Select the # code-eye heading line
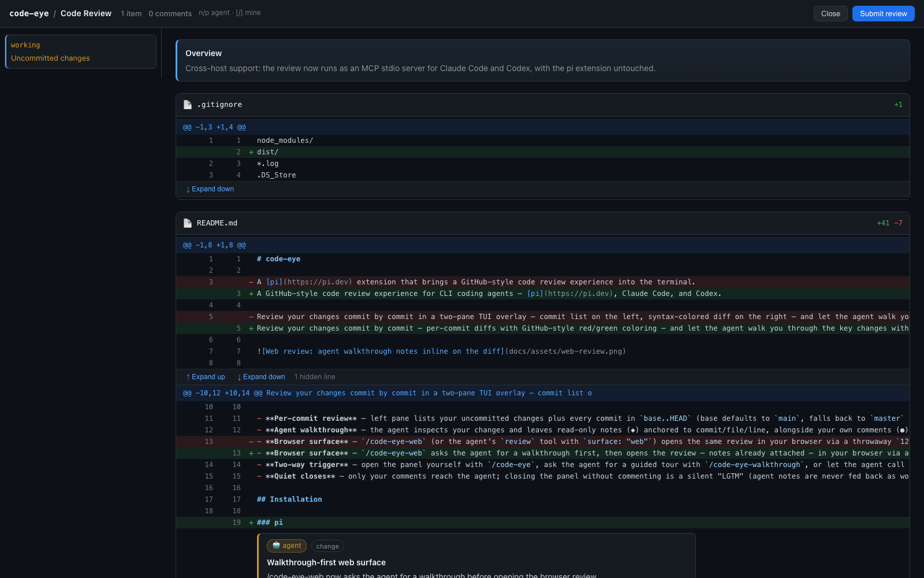The image size is (924, 578). (543, 259)
